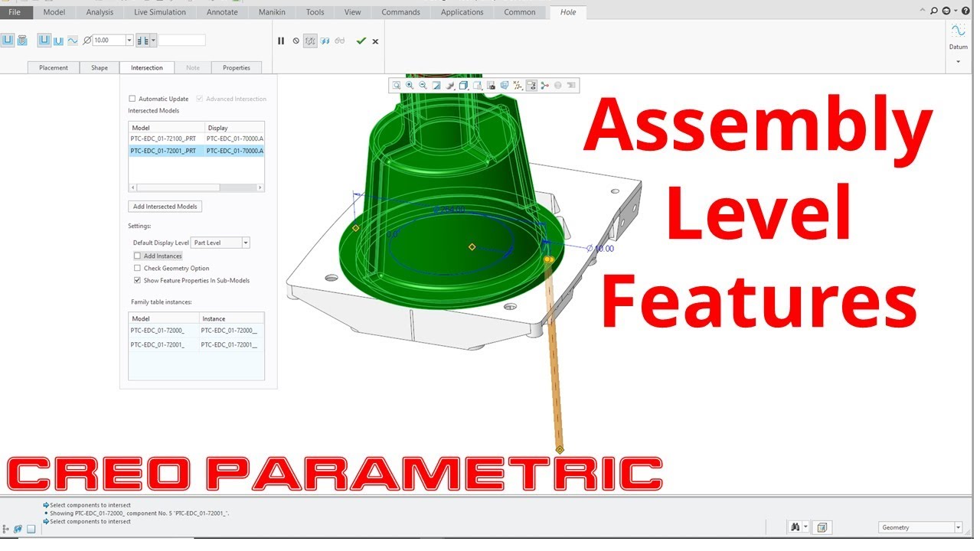Open the Properties panel tab
Screen dimensions: 980x551
pyautogui.click(x=237, y=67)
